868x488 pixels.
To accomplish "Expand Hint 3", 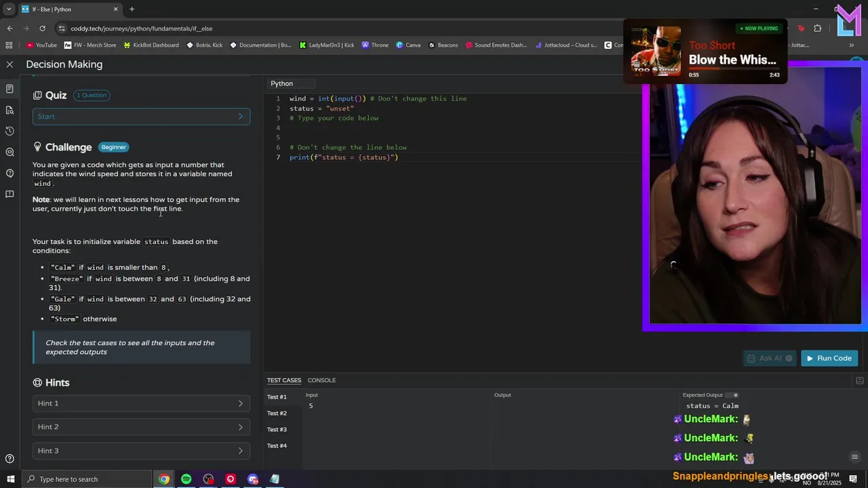I will [x=141, y=451].
